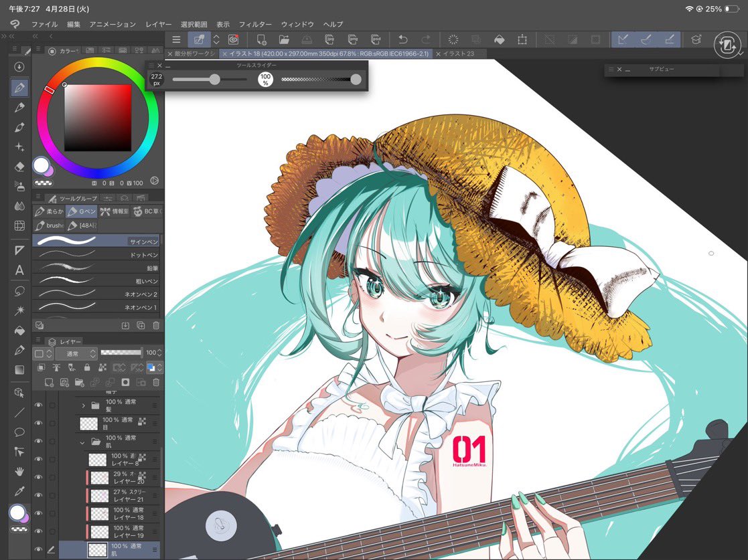Image resolution: width=748 pixels, height=560 pixels.
Task: Choose the Decoration sparkle tool
Action: click(19, 147)
